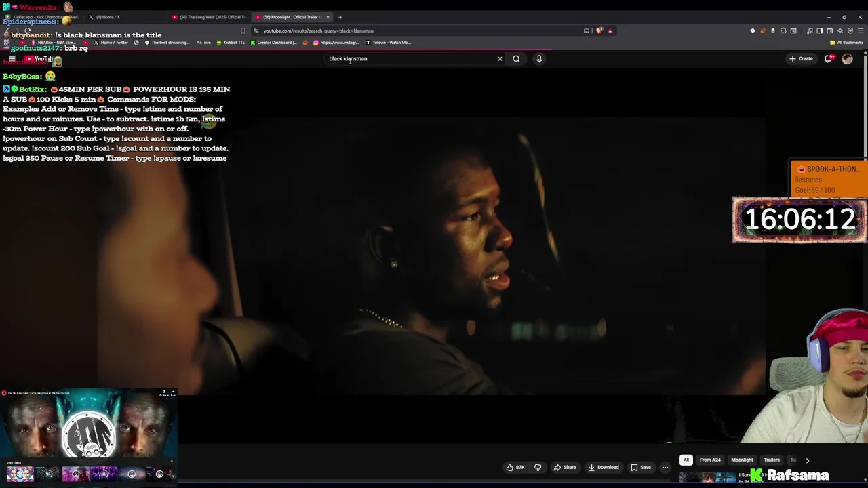
Task: Switch to The Long Walk trailer tab
Action: coord(209,17)
